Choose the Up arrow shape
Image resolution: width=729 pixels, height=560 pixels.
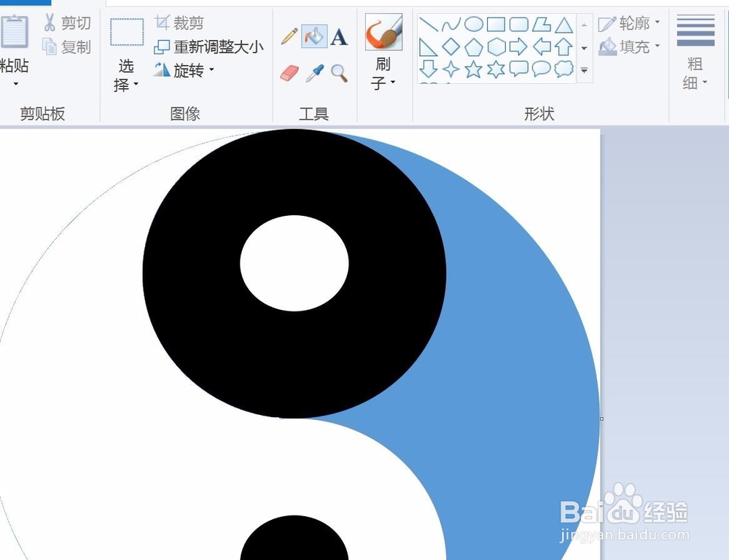coord(564,47)
